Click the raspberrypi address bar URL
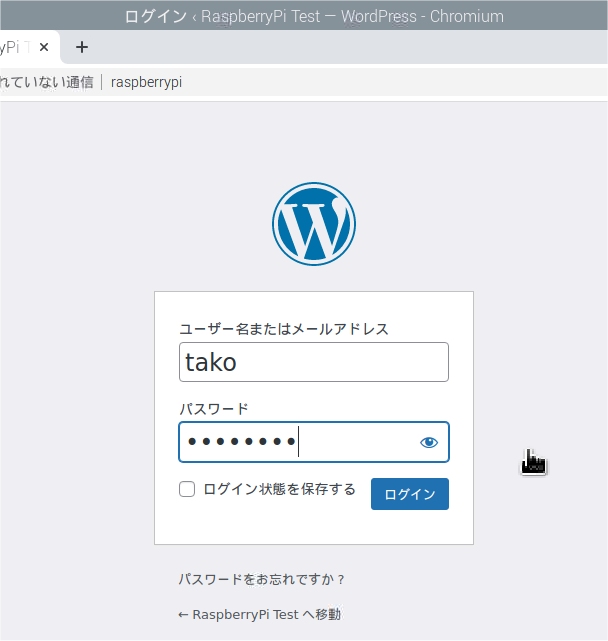 [146, 82]
